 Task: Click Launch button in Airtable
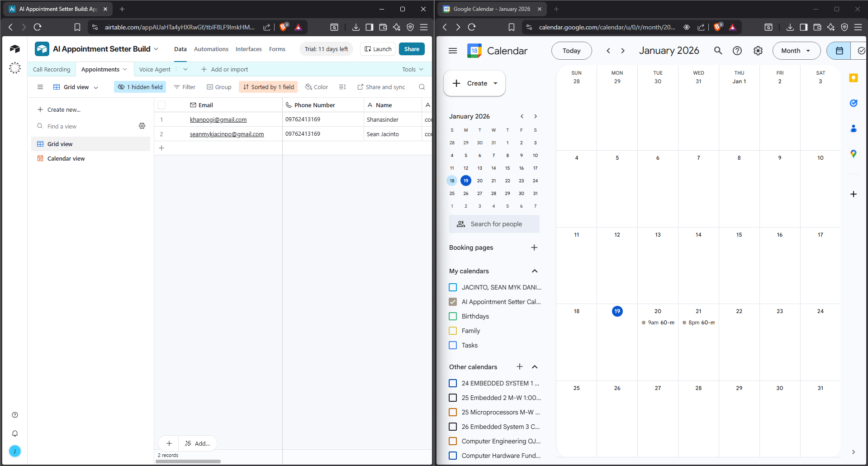coord(378,49)
